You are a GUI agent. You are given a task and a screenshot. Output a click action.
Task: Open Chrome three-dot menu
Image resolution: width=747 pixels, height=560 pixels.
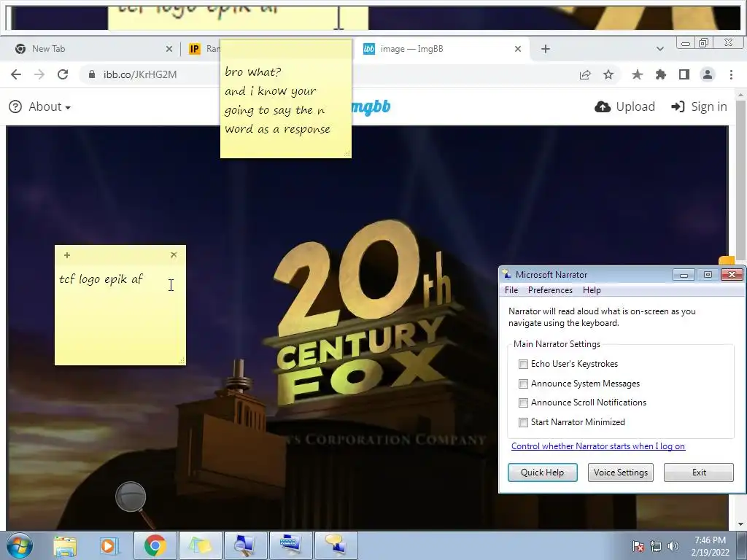(x=731, y=74)
